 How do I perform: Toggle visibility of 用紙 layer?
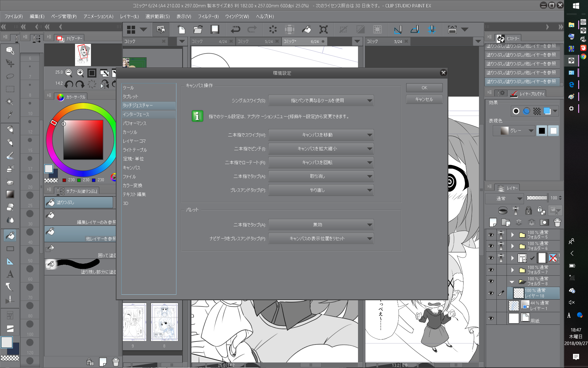point(491,318)
